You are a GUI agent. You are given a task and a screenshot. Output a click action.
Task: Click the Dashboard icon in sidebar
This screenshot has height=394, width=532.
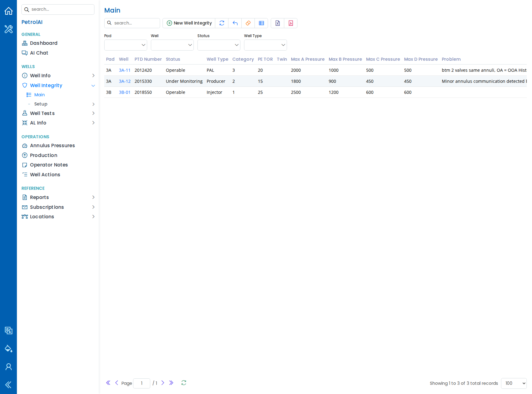(x=25, y=43)
